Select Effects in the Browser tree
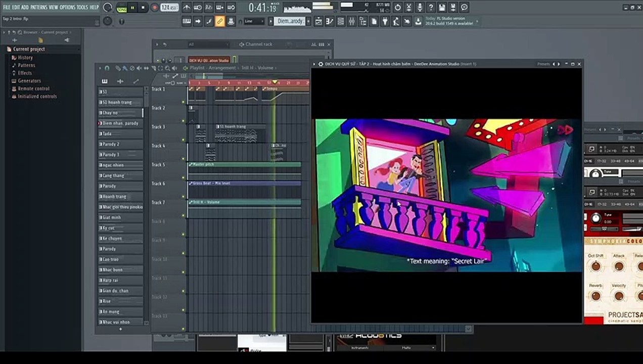Screen dimensions: 643x364 (x=25, y=73)
